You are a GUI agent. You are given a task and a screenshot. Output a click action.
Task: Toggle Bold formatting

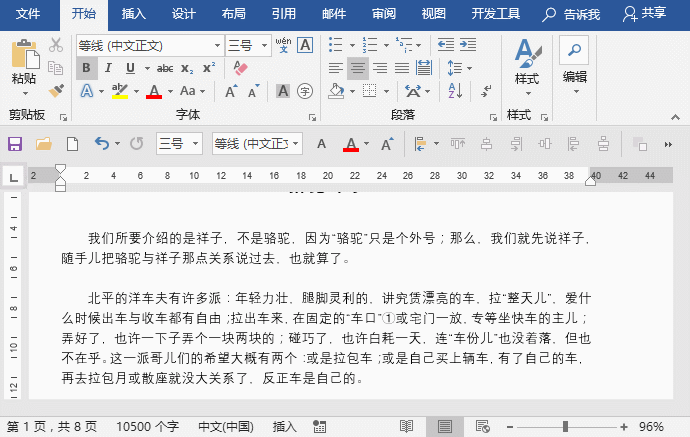tap(88, 68)
